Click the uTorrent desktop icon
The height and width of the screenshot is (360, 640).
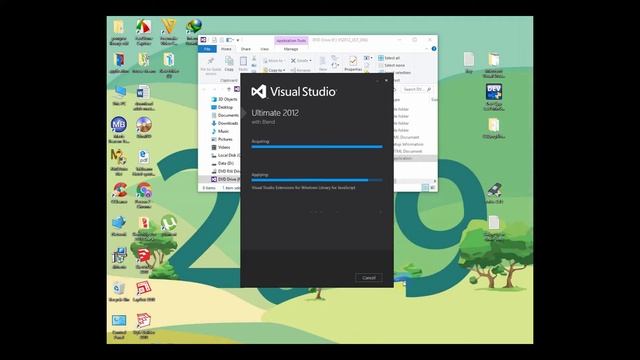tap(168, 225)
